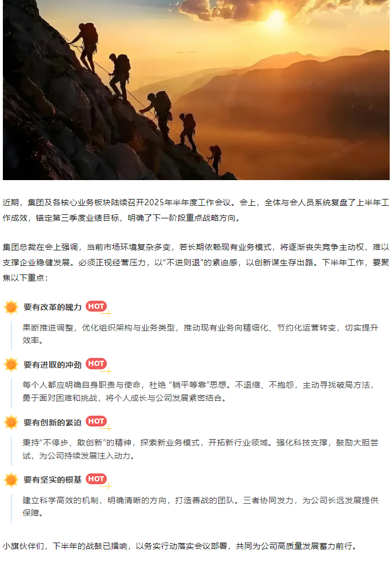
Task: Click the quote text starting 秉持"不停步、敢创新"
Action: click(x=201, y=449)
